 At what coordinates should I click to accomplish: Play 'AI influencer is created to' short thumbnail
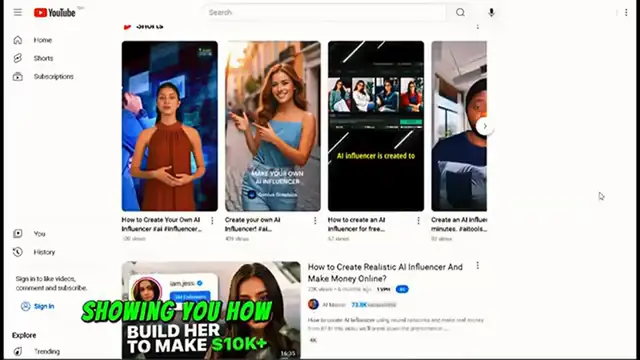376,126
